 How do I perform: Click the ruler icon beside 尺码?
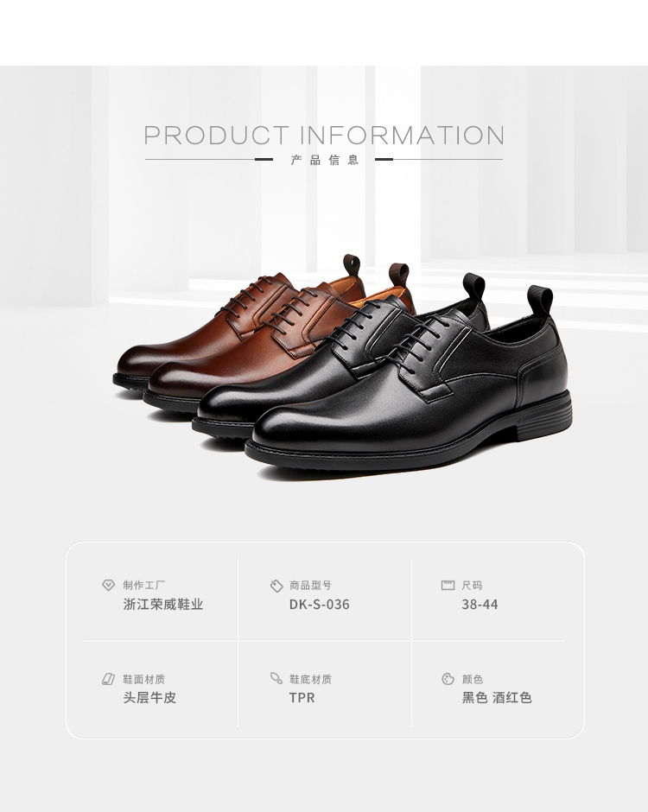tap(448, 585)
